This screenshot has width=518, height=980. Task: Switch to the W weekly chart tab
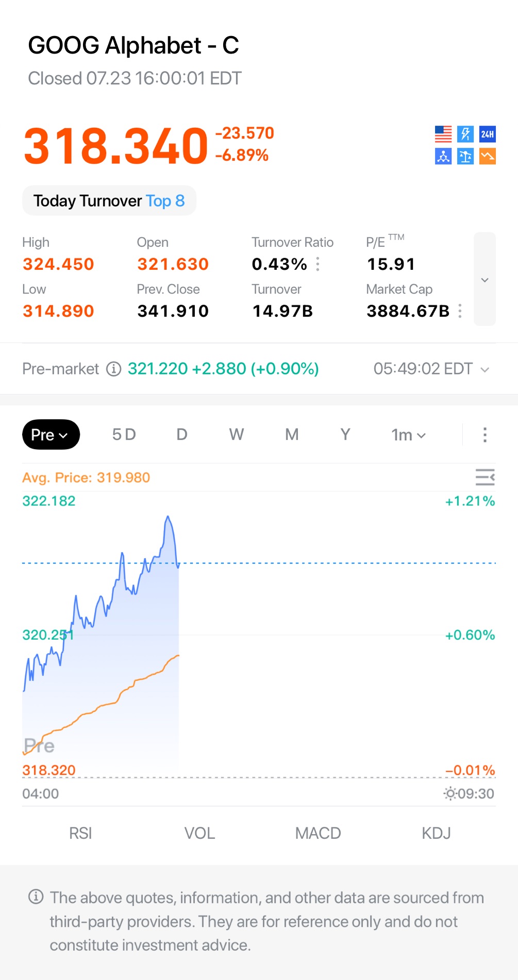[x=237, y=435]
